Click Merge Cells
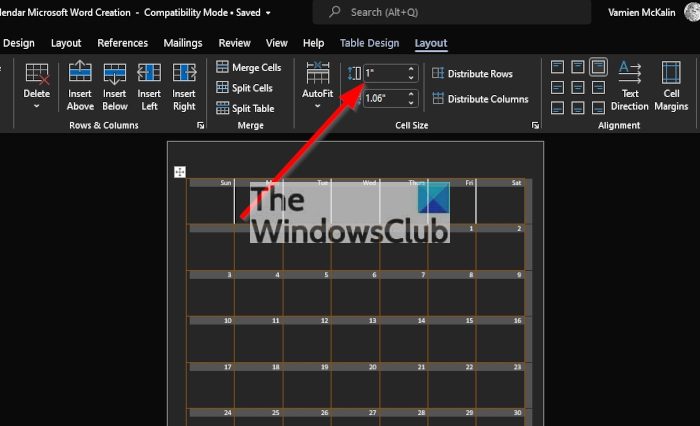The height and width of the screenshot is (426, 700). (249, 67)
